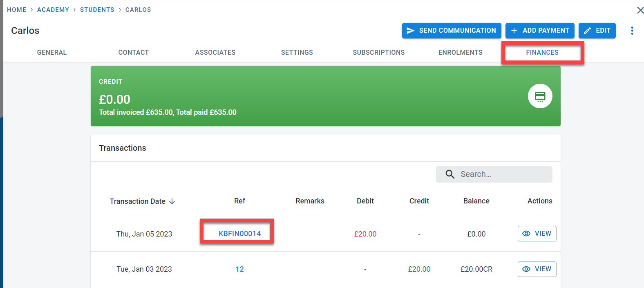Click the Send Communication button
Image resolution: width=644 pixels, height=288 pixels.
tap(451, 31)
